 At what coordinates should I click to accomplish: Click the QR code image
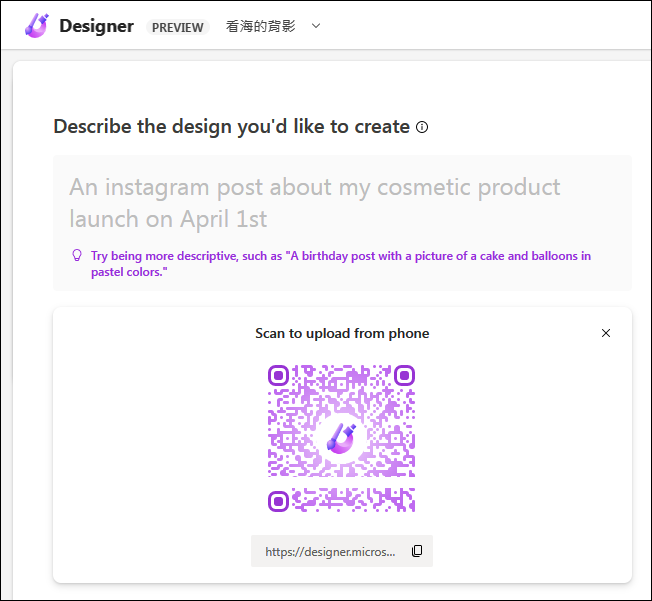tap(341, 438)
